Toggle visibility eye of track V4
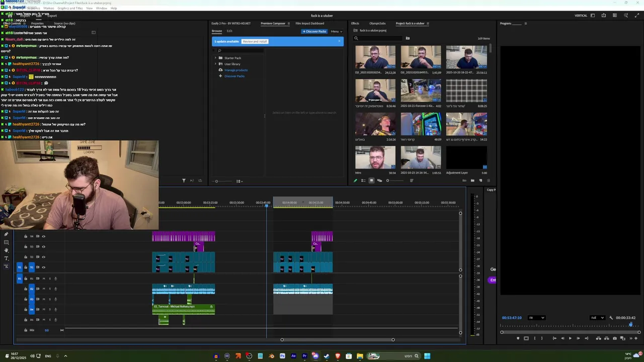This screenshot has height=362, width=644. pos(44,236)
